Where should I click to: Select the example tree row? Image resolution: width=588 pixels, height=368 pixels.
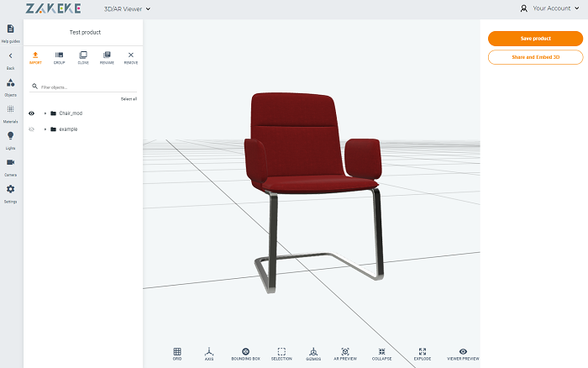coord(83,129)
